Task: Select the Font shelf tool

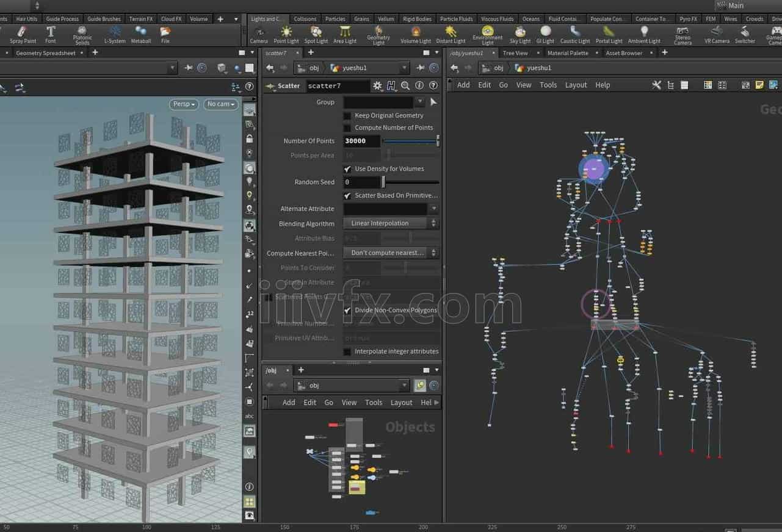Action: pyautogui.click(x=51, y=35)
